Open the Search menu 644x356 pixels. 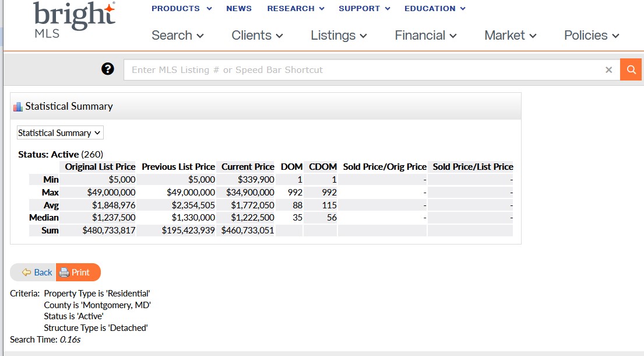coord(178,36)
